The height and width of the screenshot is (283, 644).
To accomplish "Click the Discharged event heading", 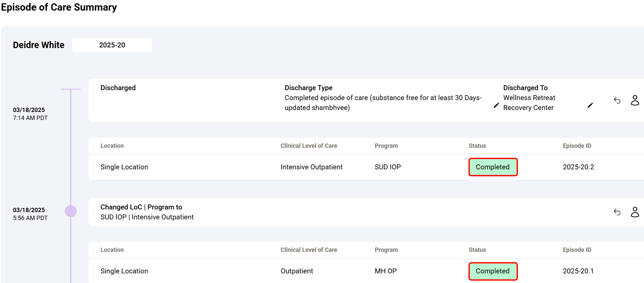I will click(118, 88).
